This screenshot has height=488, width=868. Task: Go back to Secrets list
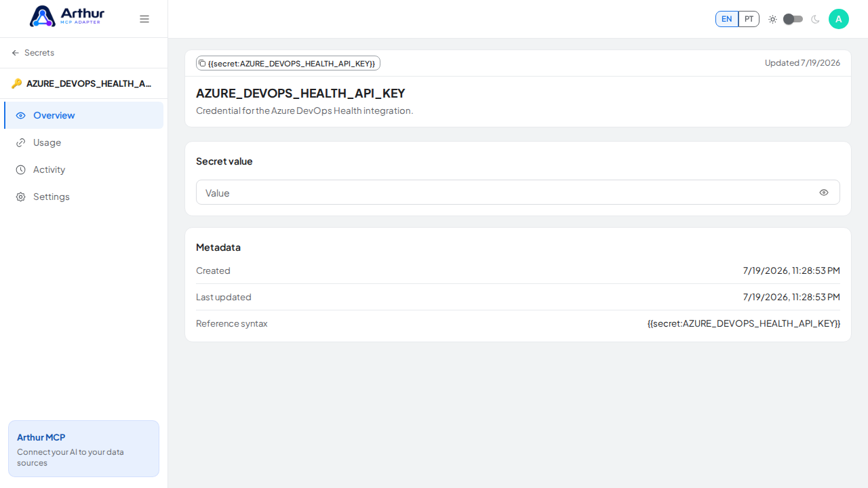click(33, 53)
